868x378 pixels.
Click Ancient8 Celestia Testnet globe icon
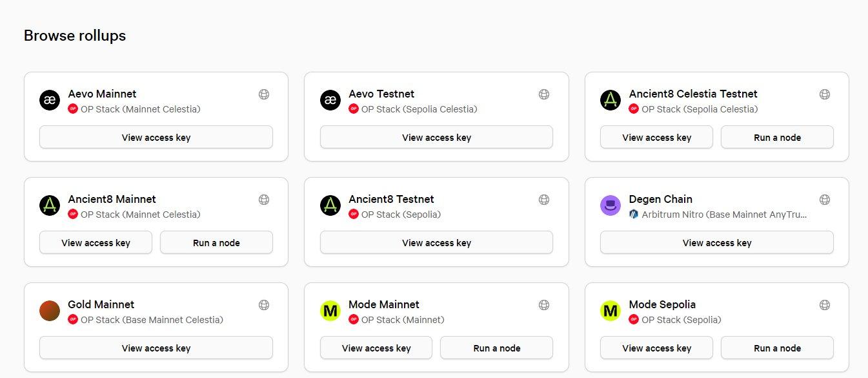[824, 94]
